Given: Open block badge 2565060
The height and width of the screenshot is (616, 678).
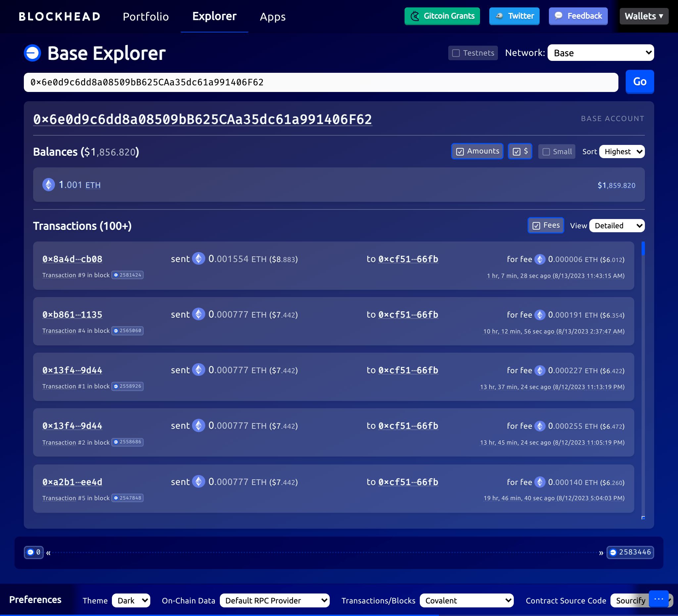Looking at the screenshot, I should point(127,331).
